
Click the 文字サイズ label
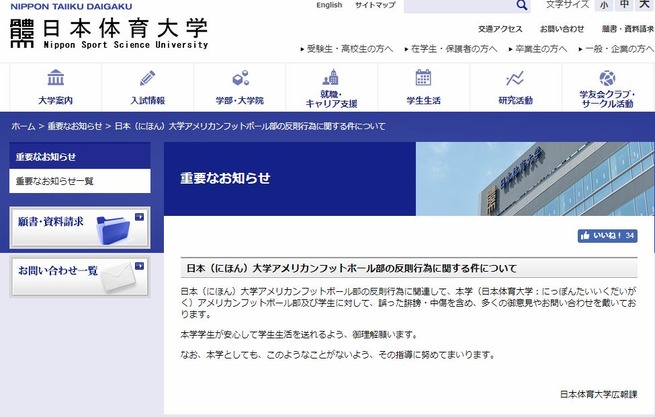[x=567, y=5]
